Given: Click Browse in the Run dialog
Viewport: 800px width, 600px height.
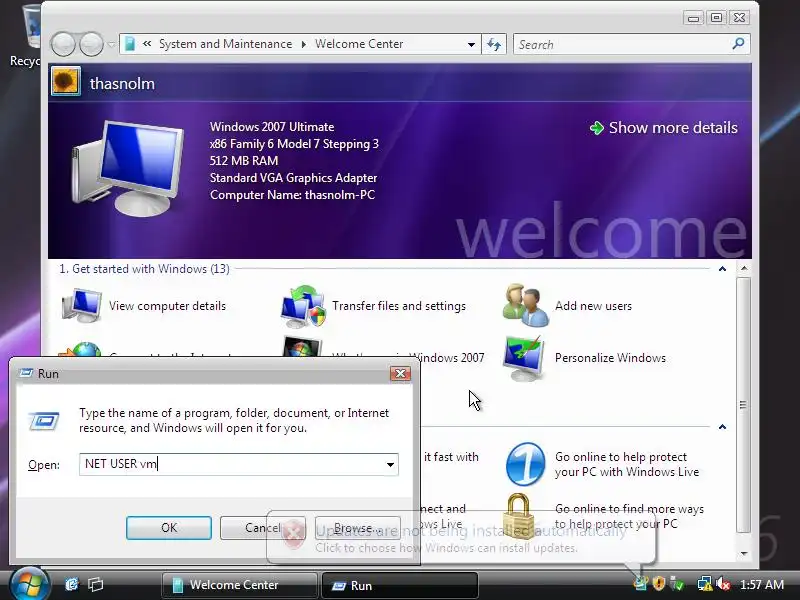Looking at the screenshot, I should pyautogui.click(x=357, y=528).
